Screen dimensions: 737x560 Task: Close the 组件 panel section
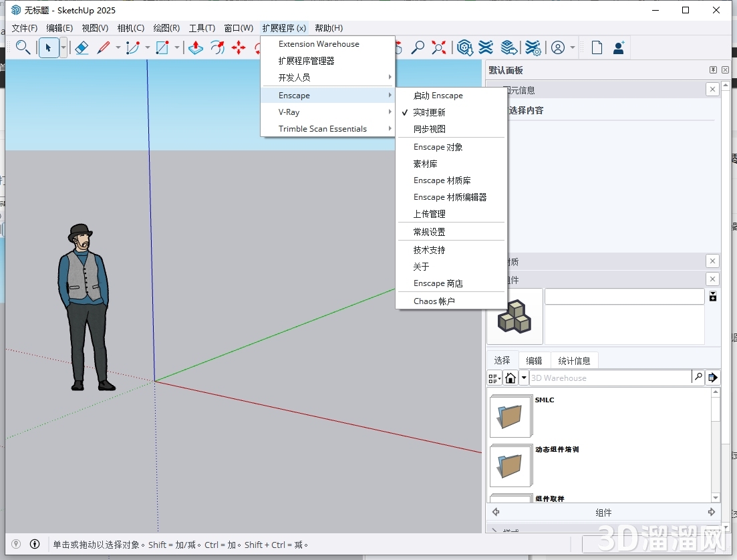pyautogui.click(x=712, y=279)
